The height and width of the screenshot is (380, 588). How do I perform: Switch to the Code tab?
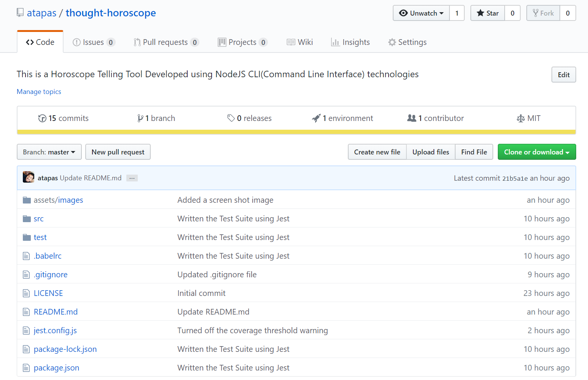40,42
